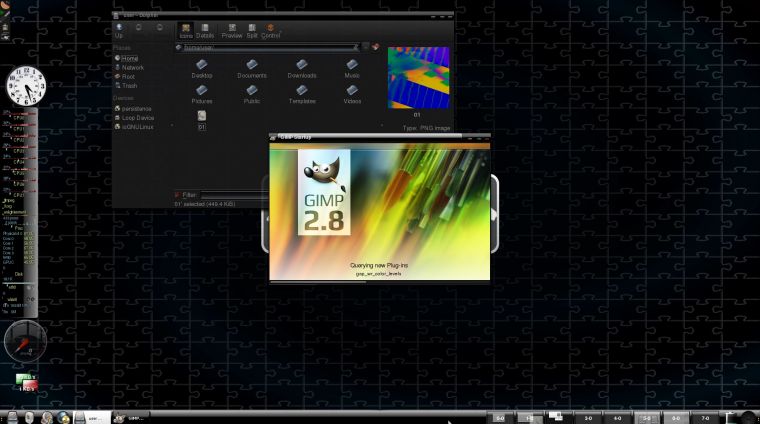This screenshot has height=424, width=760.
Task: Switch to pager desktop labeled 3-0
Action: click(588, 418)
